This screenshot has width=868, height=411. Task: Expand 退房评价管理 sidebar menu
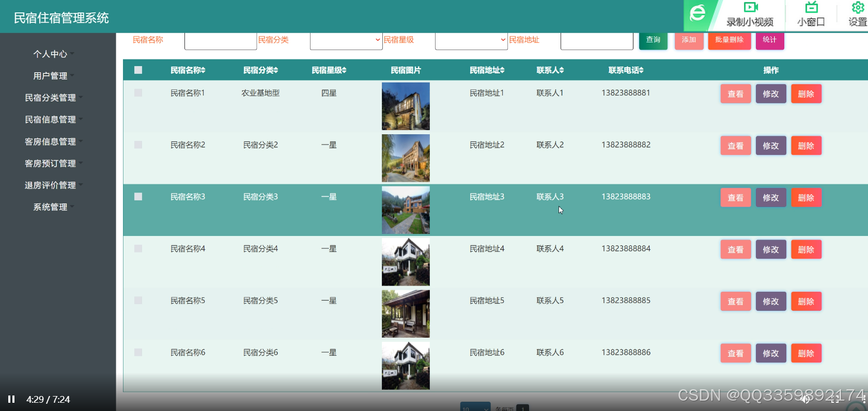[x=54, y=185]
